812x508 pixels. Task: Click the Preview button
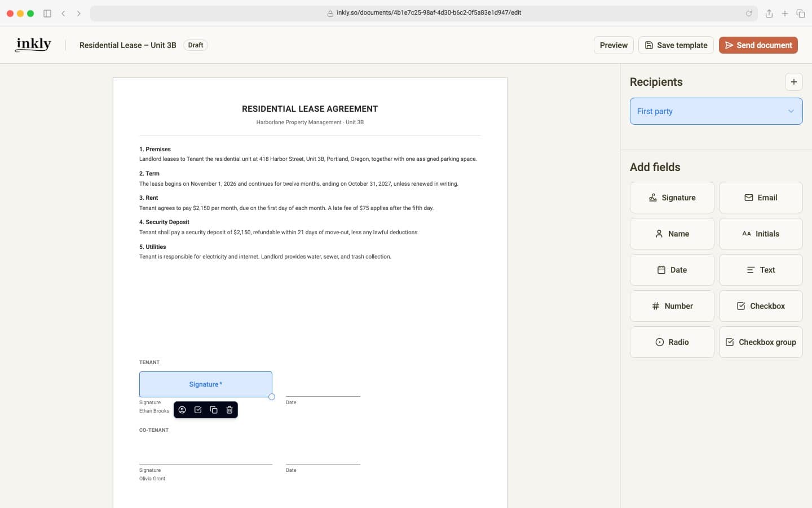pyautogui.click(x=614, y=45)
